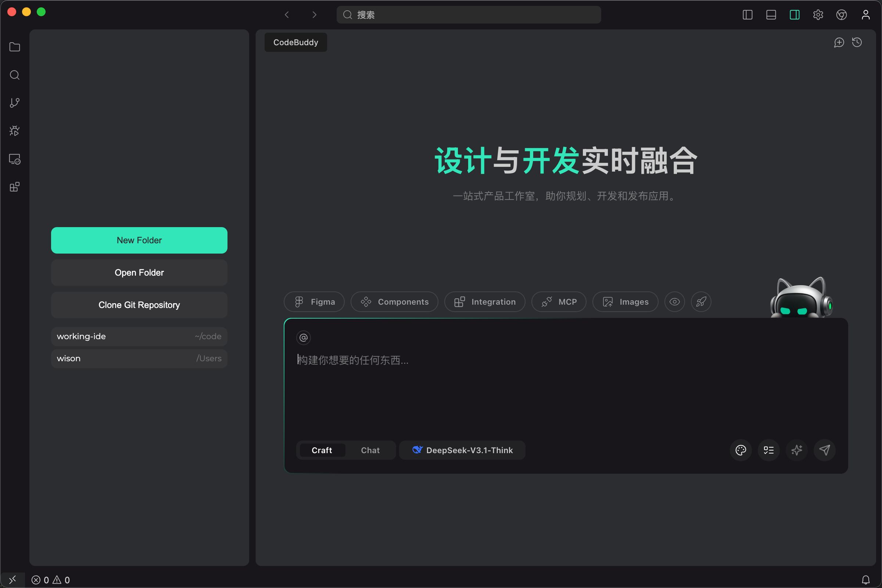
Task: Open the Source Control sidebar icon
Action: tap(14, 103)
